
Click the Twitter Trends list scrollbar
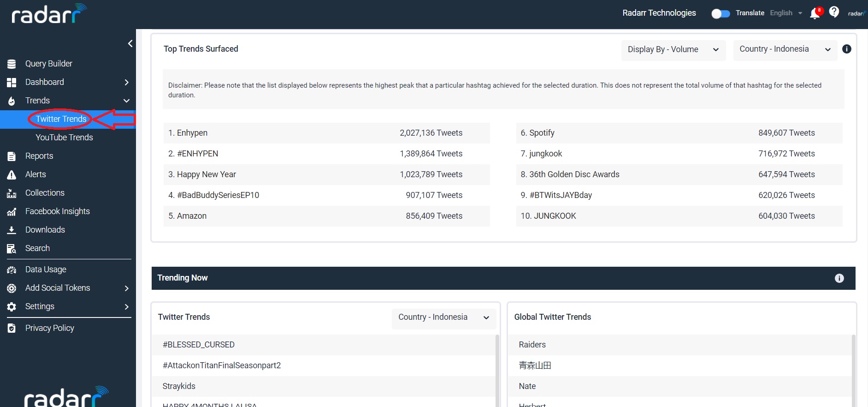[x=497, y=371]
